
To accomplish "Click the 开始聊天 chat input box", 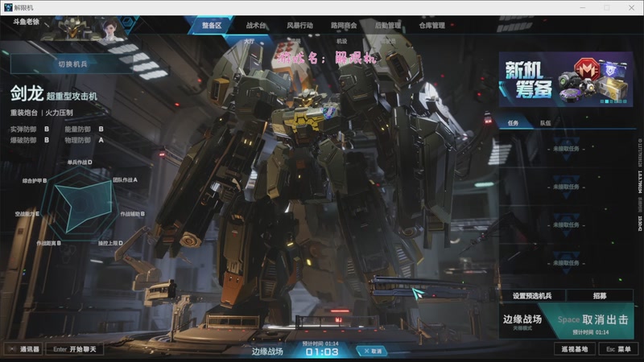I will [x=75, y=349].
